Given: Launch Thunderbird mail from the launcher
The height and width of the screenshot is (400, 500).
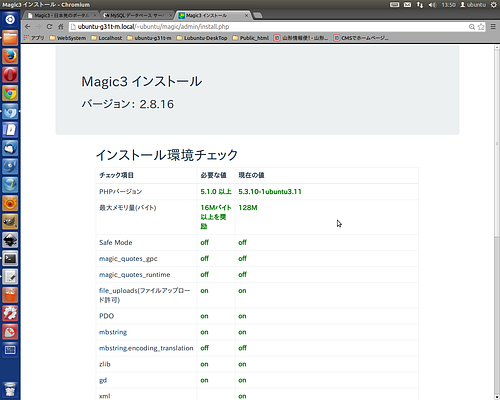Looking at the screenshot, I should point(10,148).
